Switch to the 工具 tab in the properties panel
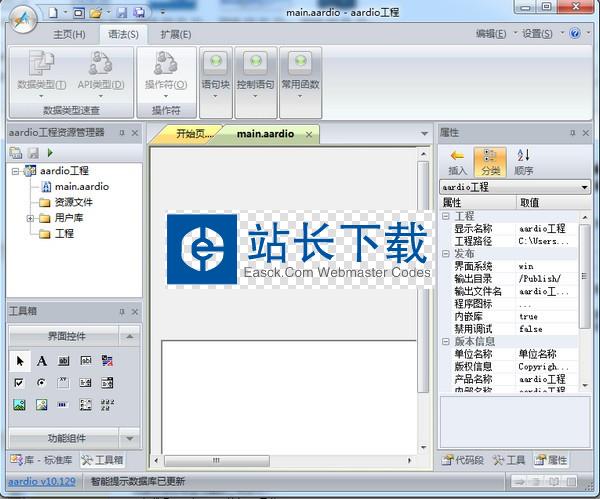This screenshot has width=600, height=499. click(509, 460)
